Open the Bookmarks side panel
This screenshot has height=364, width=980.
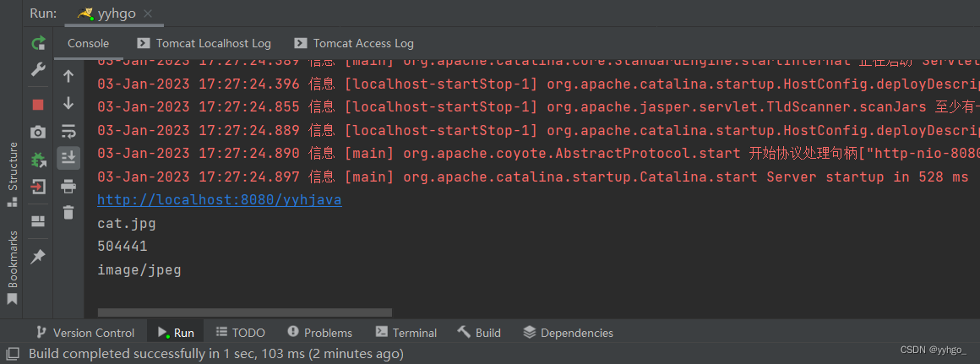[x=11, y=269]
